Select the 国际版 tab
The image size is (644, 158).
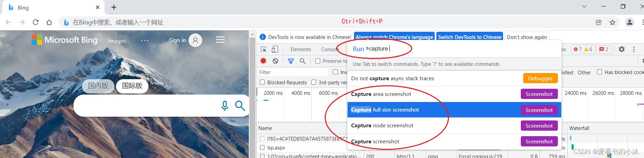(132, 86)
